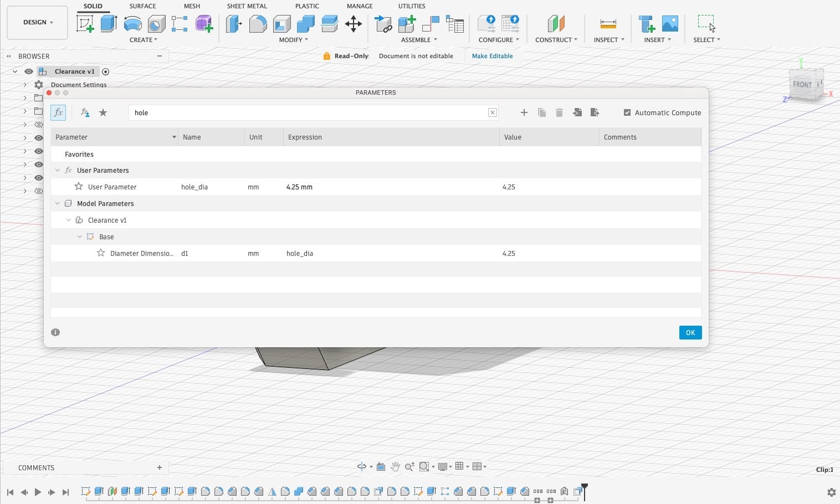
Task: Toggle the favorites star filter in Parameters
Action: [103, 112]
